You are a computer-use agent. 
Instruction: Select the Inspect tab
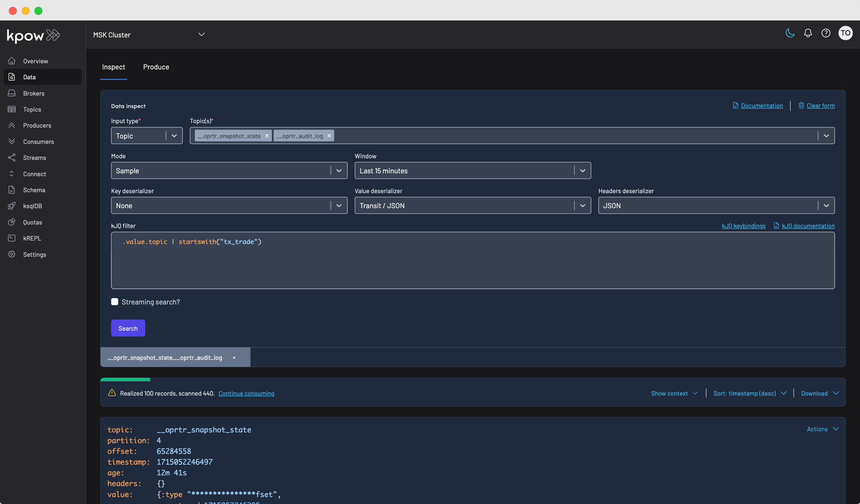click(114, 67)
